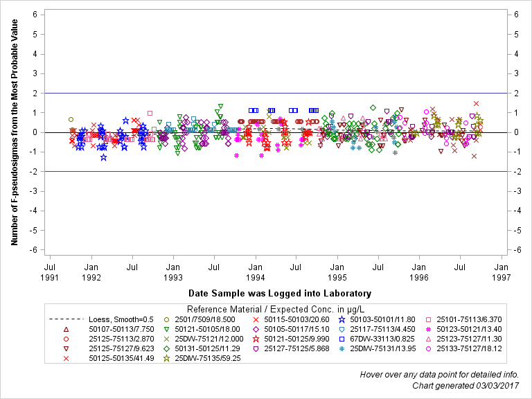Click the brown X legend marker for 50125-50135/41.49
Screen dimensions: 532x399
(x=66, y=359)
